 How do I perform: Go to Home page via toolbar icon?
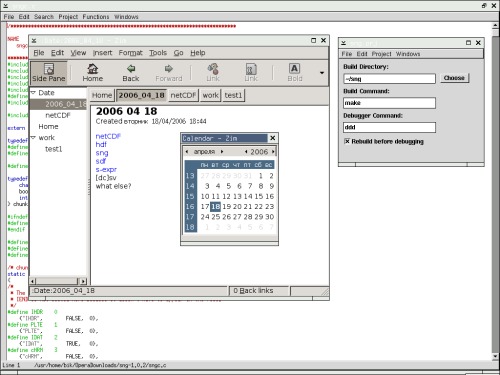[x=92, y=73]
